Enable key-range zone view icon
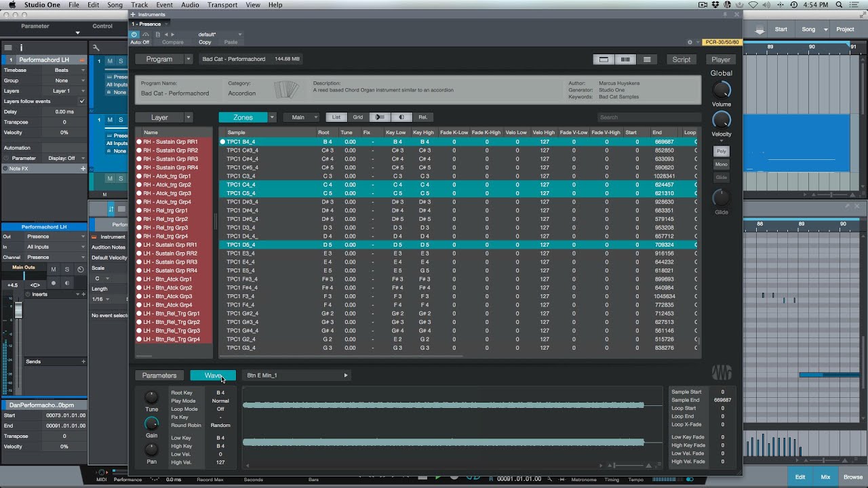 [380, 117]
